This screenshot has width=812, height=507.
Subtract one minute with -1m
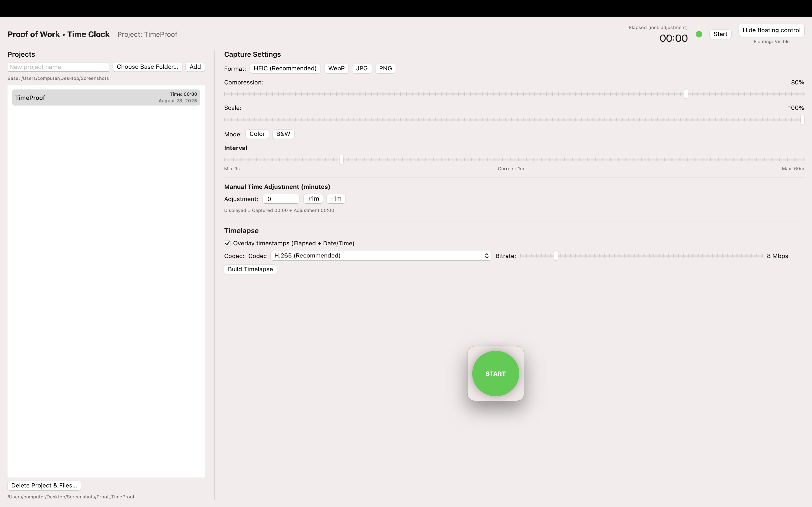[336, 199]
